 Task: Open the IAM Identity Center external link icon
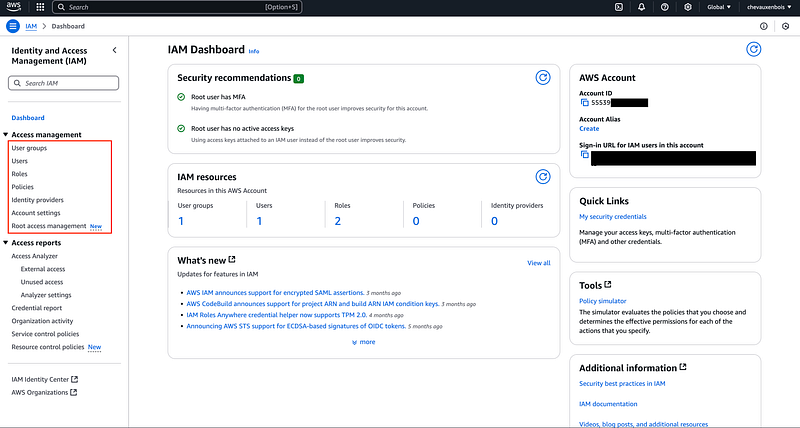tap(74, 379)
